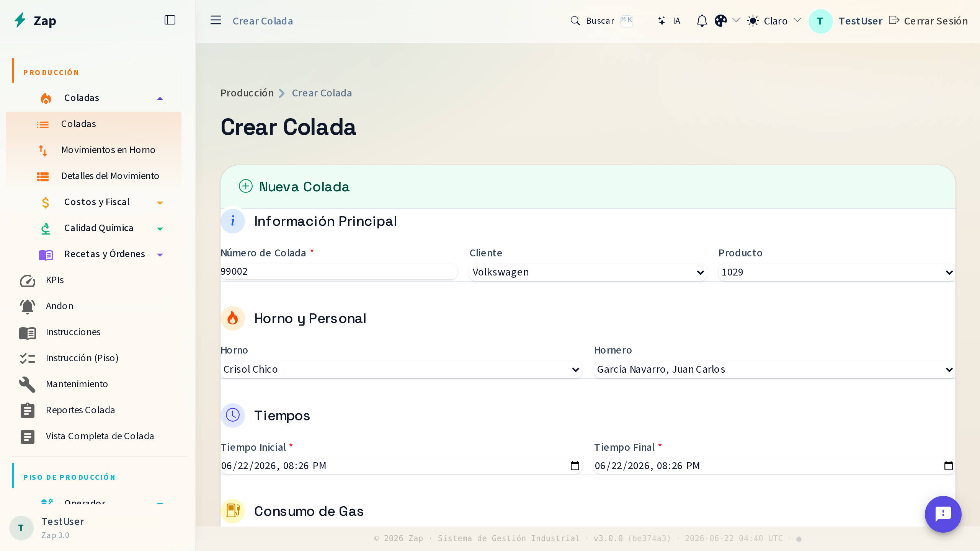Expand Costos y Fiscal group

pos(160,203)
